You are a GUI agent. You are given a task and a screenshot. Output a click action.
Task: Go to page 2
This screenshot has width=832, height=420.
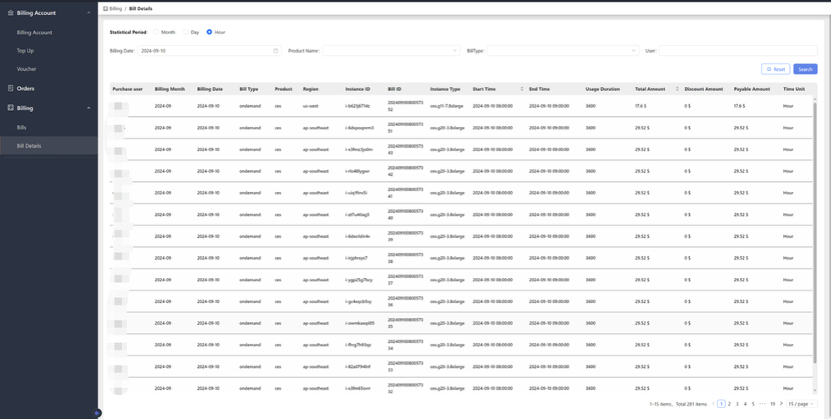pos(729,404)
